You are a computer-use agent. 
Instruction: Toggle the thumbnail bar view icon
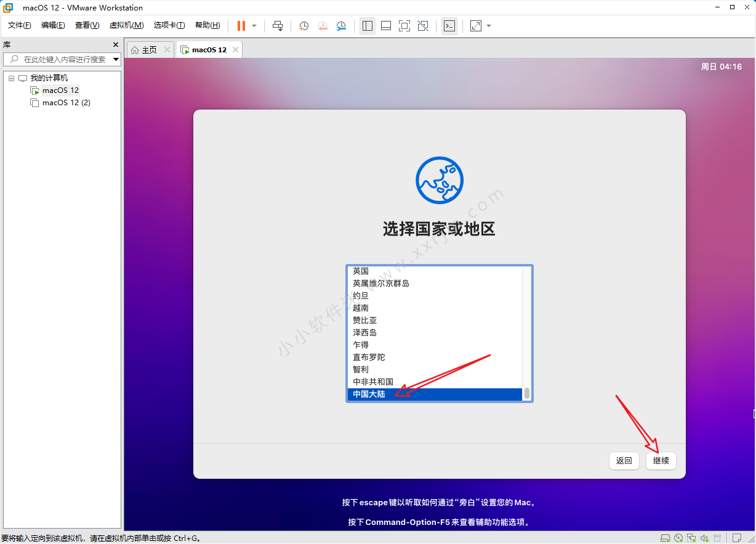point(386,26)
